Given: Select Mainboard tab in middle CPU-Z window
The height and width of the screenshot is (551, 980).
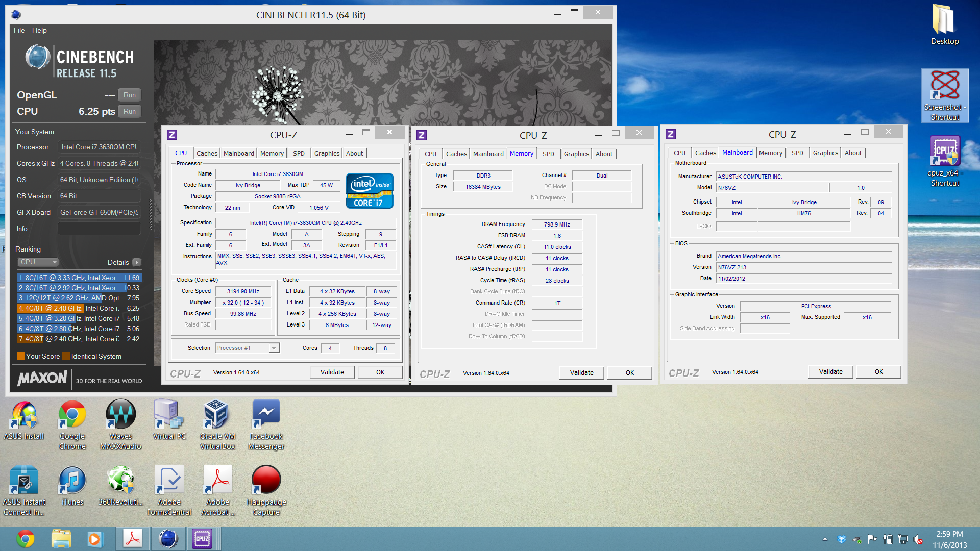Looking at the screenshot, I should pos(488,154).
